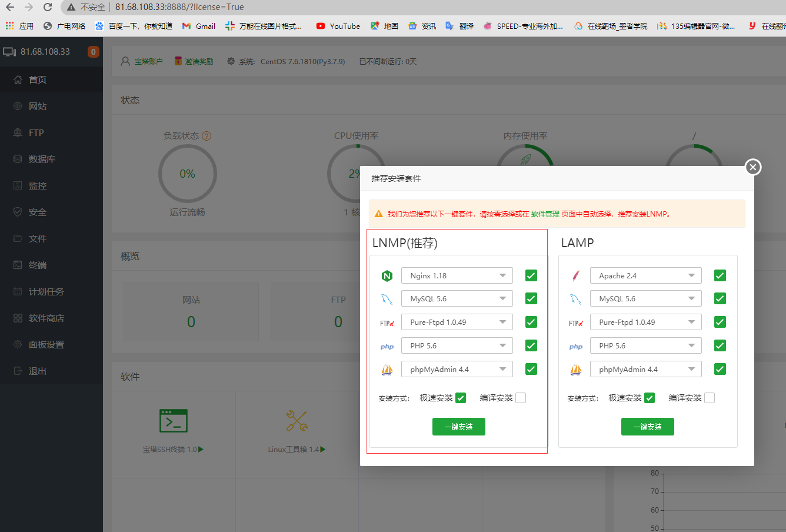Click the browser back arrow
The image size is (786, 532).
[x=10, y=7]
